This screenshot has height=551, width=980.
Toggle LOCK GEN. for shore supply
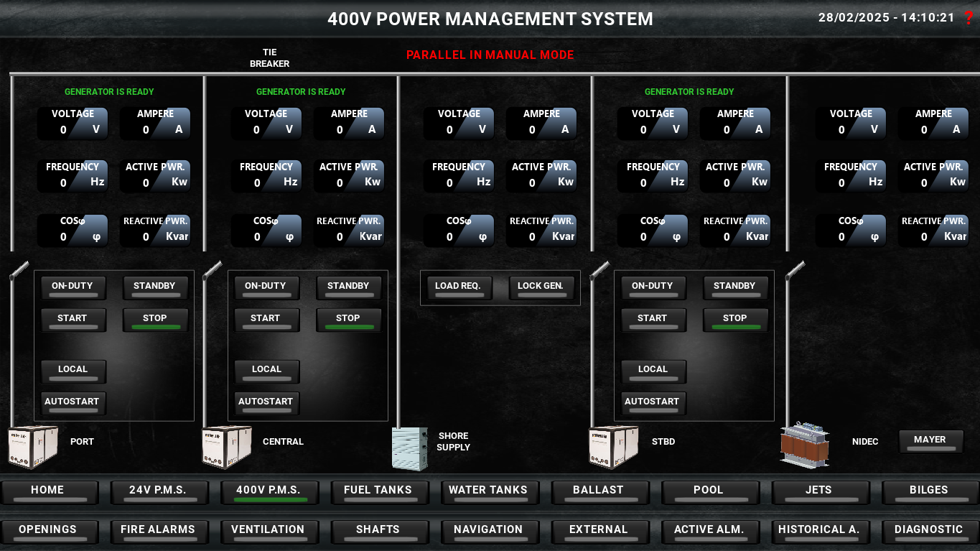[x=541, y=288]
